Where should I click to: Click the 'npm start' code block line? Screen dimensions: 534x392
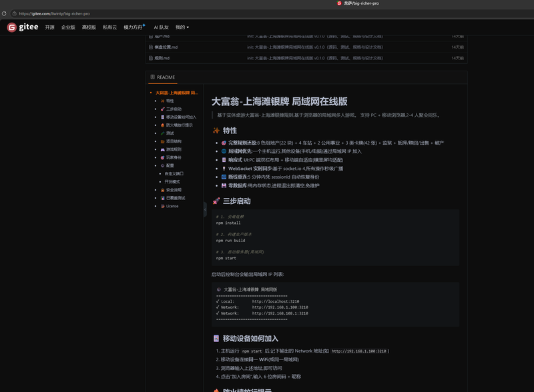226,258
